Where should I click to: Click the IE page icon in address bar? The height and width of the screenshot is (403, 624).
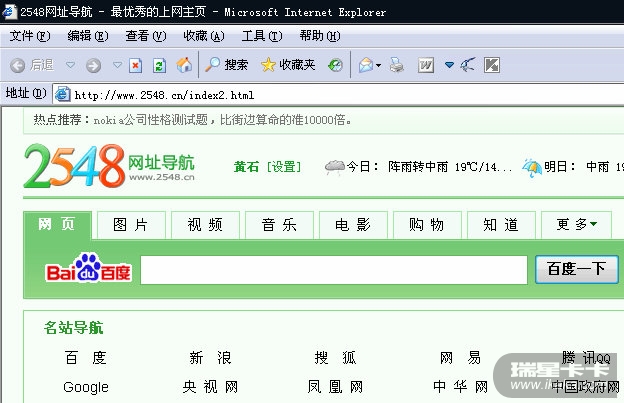click(62, 94)
